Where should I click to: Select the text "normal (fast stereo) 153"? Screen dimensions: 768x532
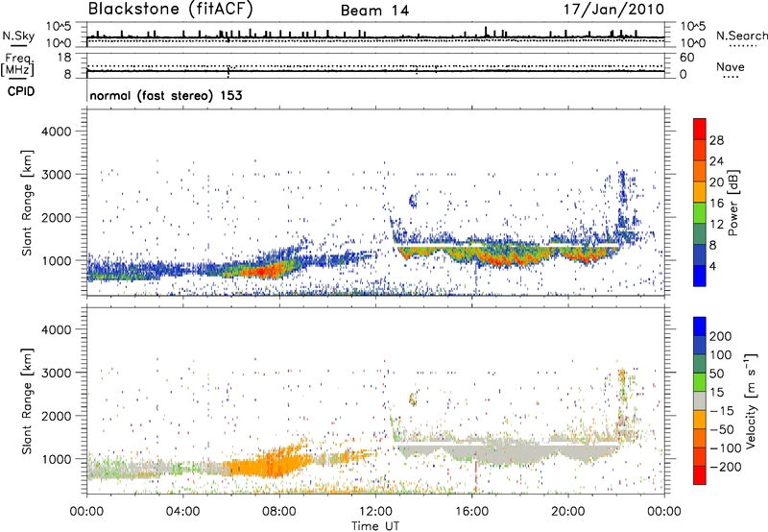pyautogui.click(x=166, y=96)
